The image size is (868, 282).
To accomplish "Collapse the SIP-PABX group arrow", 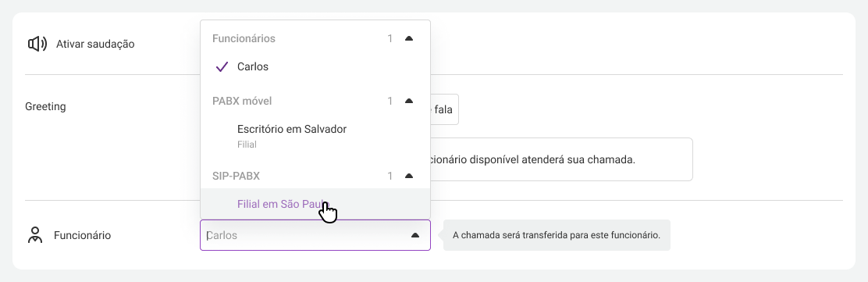I will [x=409, y=177].
